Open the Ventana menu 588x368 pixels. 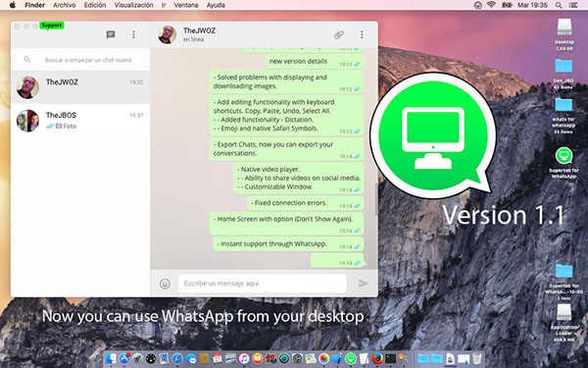click(186, 5)
